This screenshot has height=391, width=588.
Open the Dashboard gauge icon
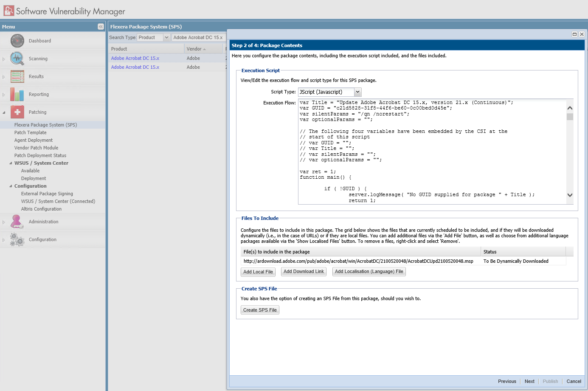[17, 41]
